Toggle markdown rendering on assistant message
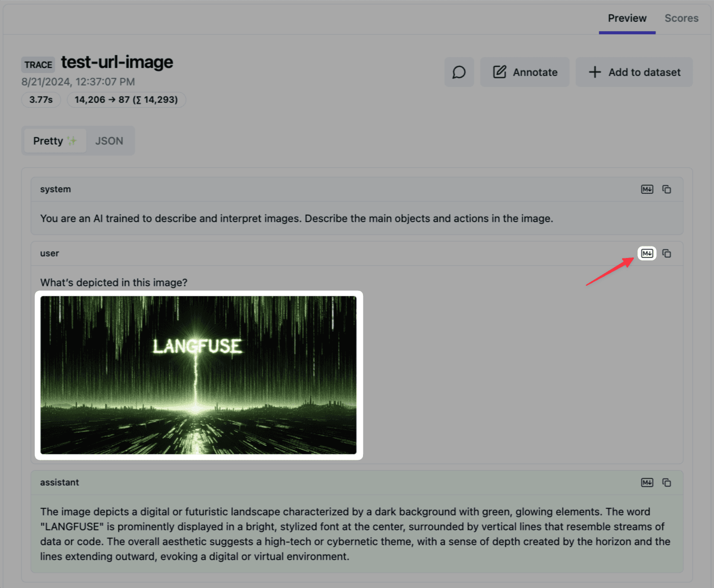This screenshot has width=714, height=588. pos(647,483)
